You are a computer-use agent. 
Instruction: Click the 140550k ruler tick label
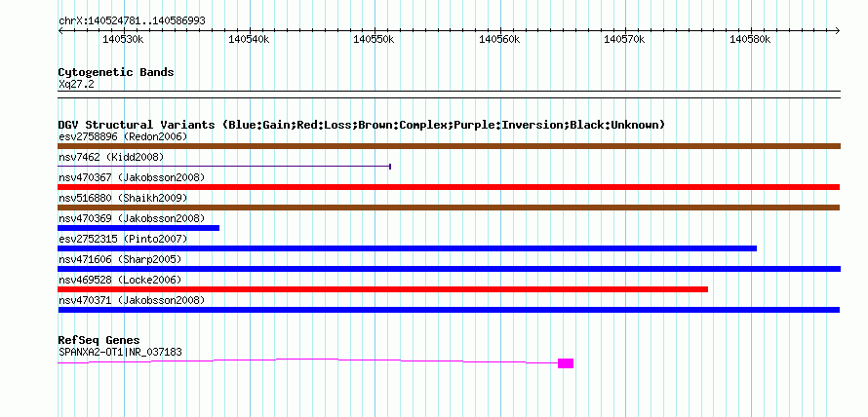(x=374, y=40)
